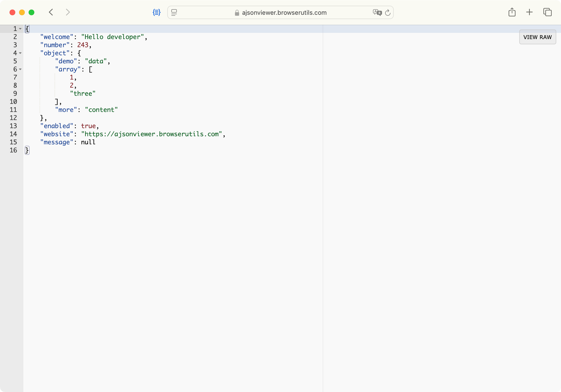561x392 pixels.
Task: Click the address bar URL field
Action: click(x=284, y=13)
